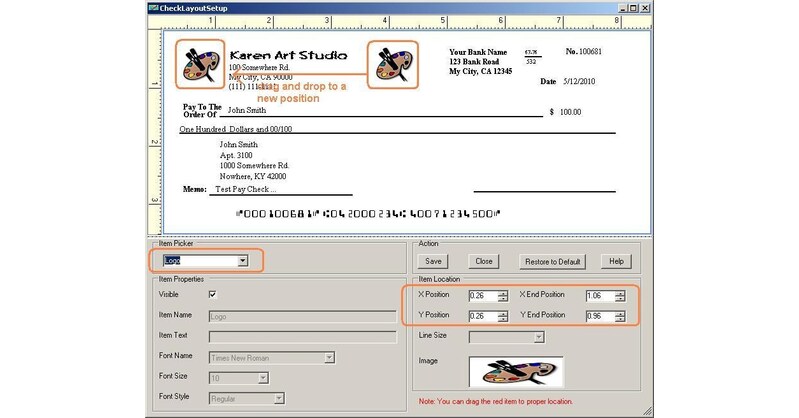Open the Item Picker dropdown
The image size is (799, 418).
point(242,261)
